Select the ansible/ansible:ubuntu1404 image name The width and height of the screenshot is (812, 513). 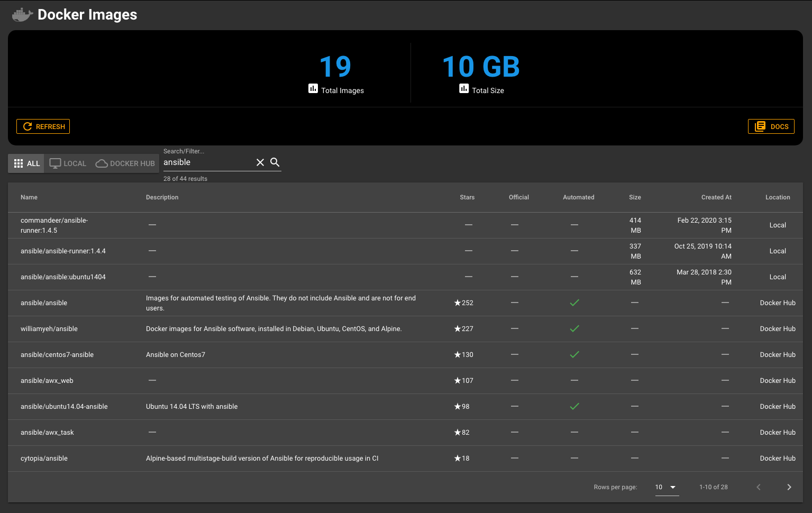pyautogui.click(x=63, y=277)
